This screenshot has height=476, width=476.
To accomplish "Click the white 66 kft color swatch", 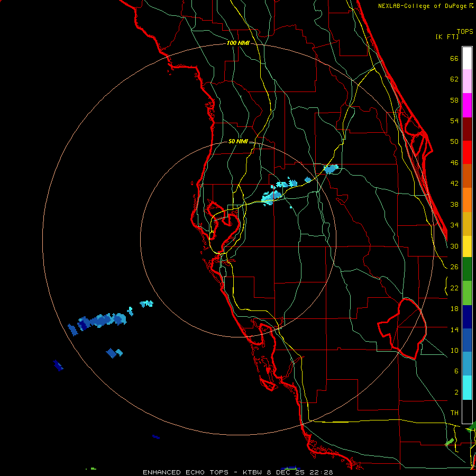I will point(467,58).
